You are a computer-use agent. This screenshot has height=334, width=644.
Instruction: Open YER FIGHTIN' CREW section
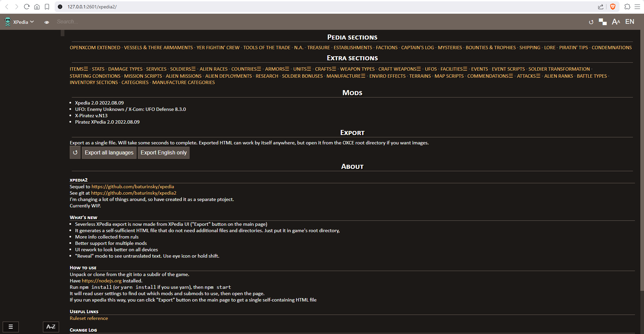tap(218, 48)
